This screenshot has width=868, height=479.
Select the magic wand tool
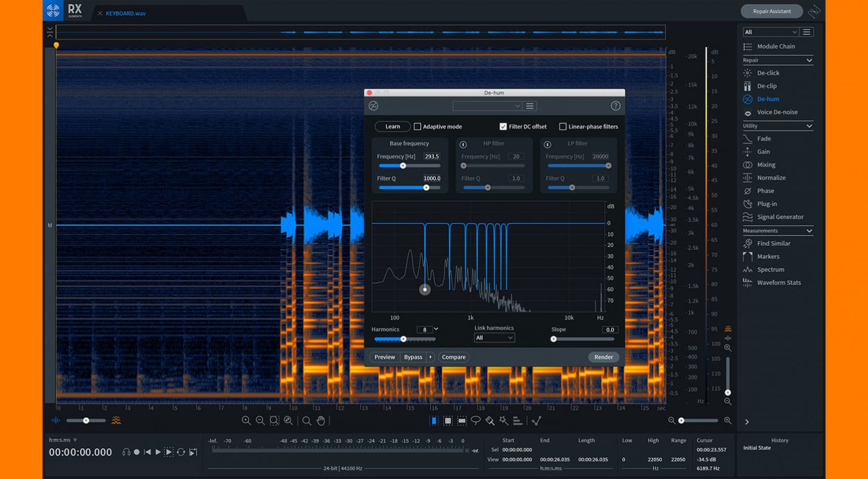(x=504, y=421)
